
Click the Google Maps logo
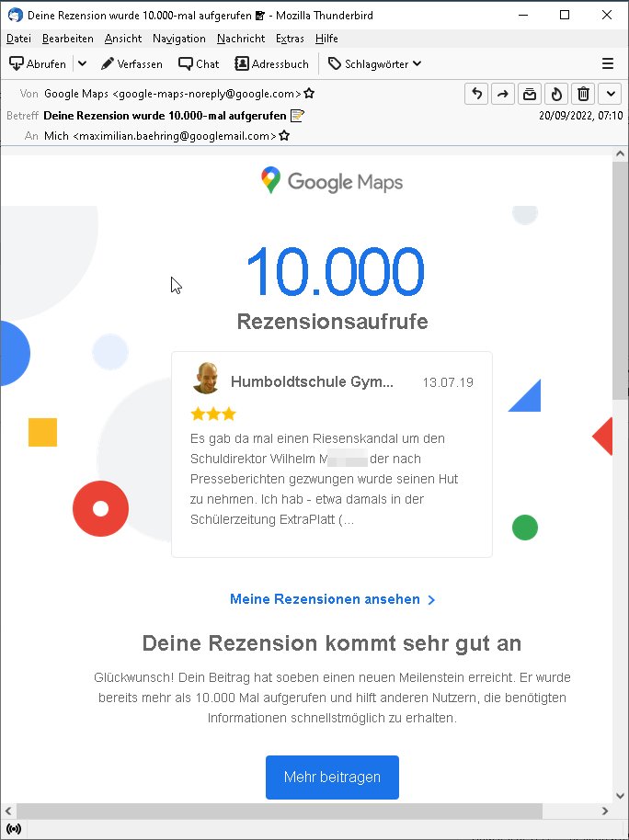(332, 181)
